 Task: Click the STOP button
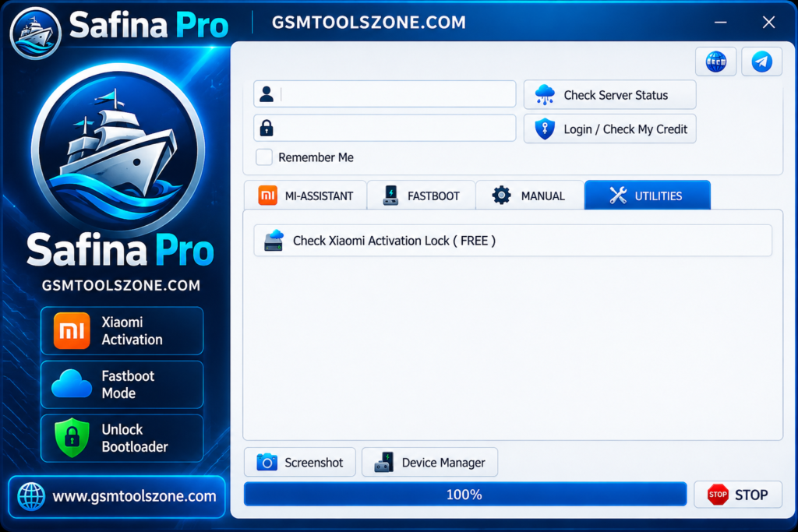pyautogui.click(x=738, y=495)
